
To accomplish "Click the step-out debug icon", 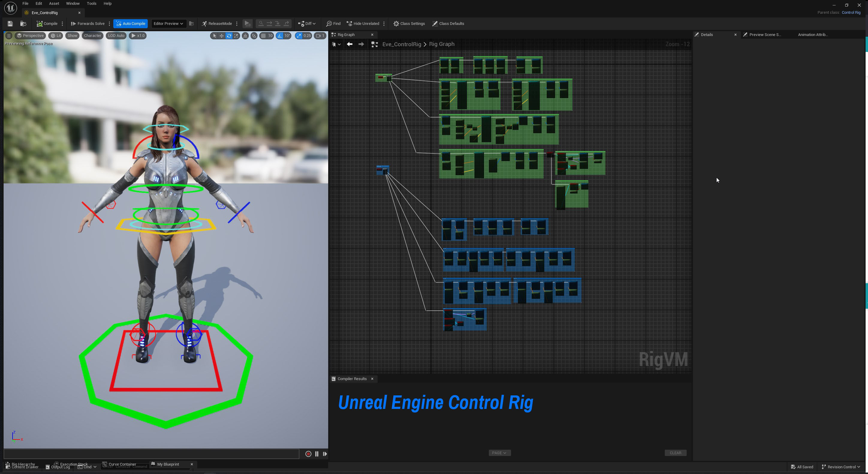I will point(287,24).
